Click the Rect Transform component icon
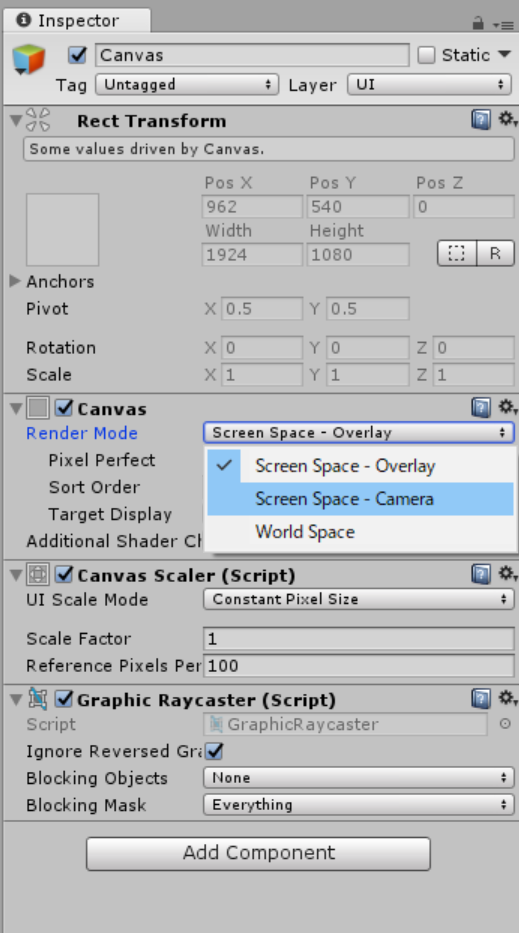 pos(39,120)
